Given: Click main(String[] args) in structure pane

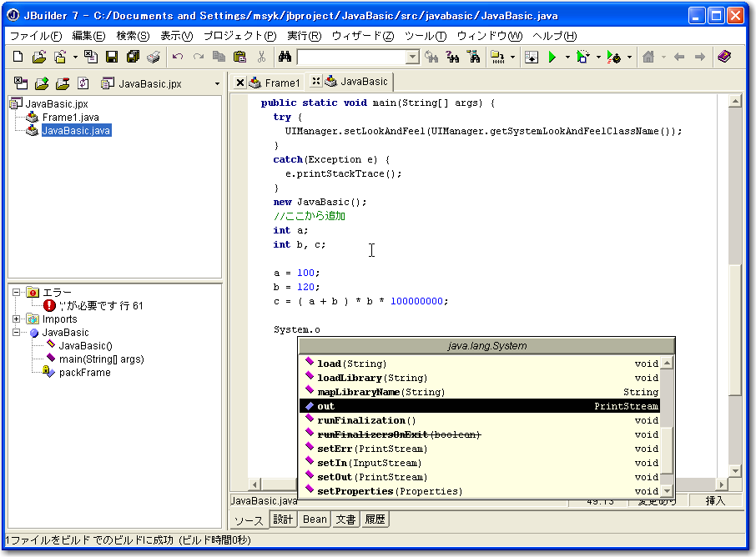Looking at the screenshot, I should click(x=101, y=359).
